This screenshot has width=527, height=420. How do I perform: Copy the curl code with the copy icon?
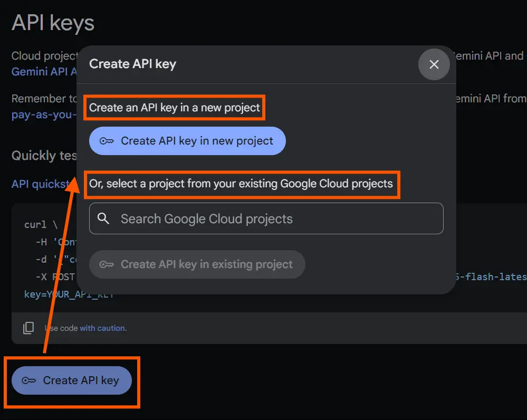(x=28, y=328)
